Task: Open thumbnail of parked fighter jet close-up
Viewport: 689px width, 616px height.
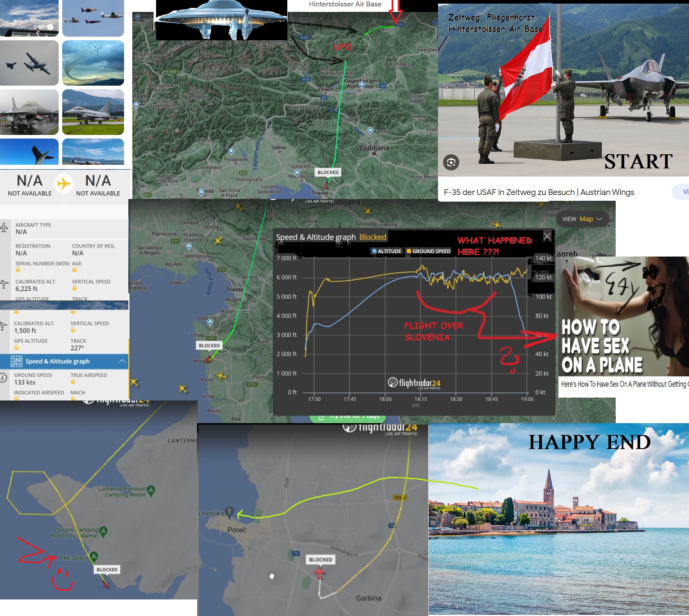Action: [x=29, y=112]
